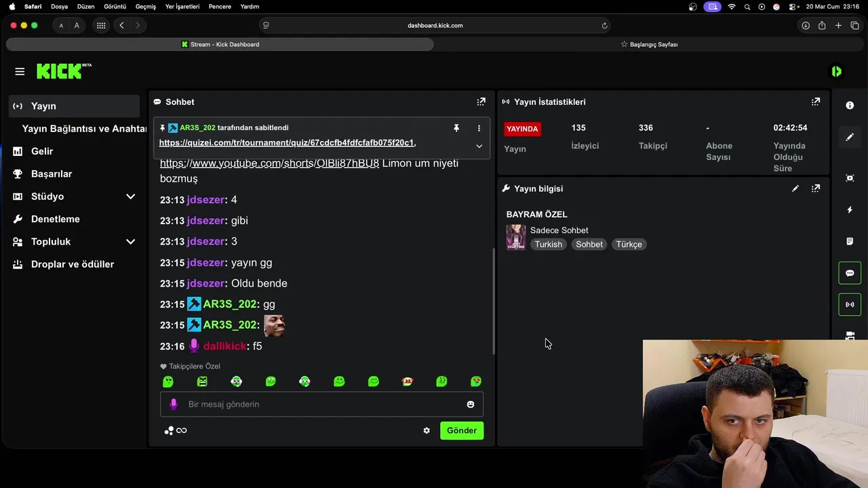Click the dashboard.kick.com address bar
The image size is (868, 488).
pyautogui.click(x=435, y=26)
